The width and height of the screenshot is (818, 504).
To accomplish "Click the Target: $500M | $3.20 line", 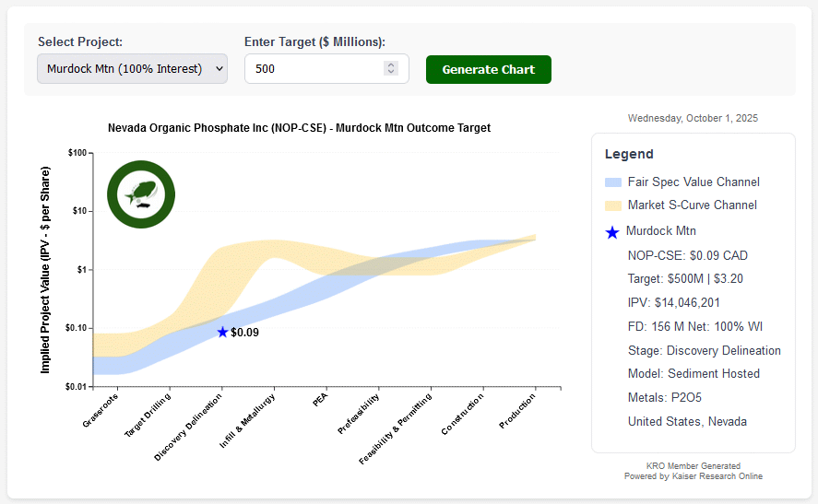I will tap(685, 279).
